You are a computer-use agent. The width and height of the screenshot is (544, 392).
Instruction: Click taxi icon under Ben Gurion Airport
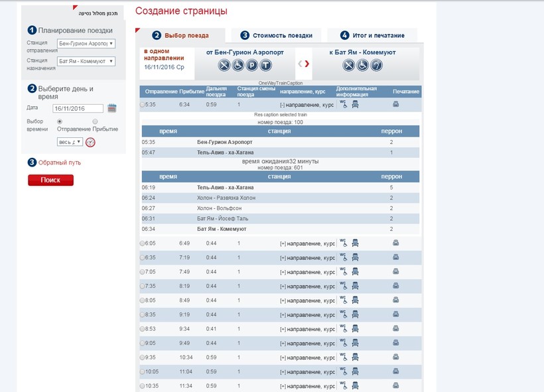coord(266,65)
